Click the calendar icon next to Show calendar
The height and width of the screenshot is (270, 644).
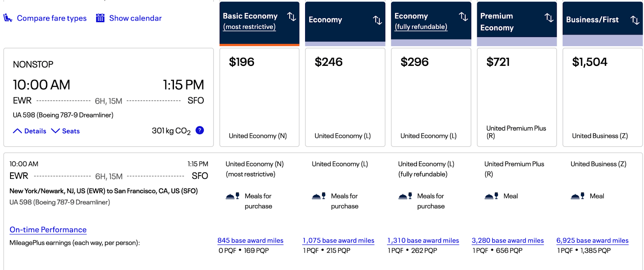tap(100, 18)
